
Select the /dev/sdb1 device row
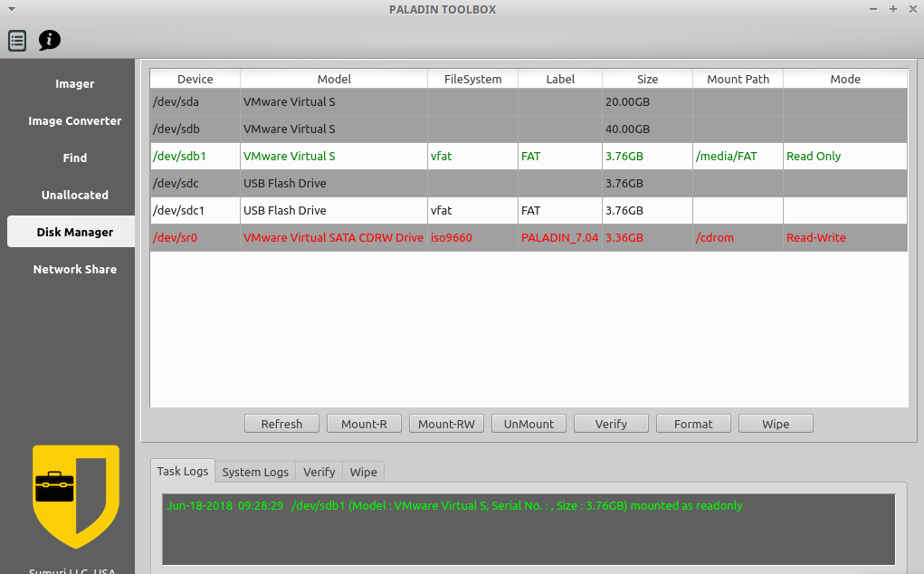tap(529, 156)
